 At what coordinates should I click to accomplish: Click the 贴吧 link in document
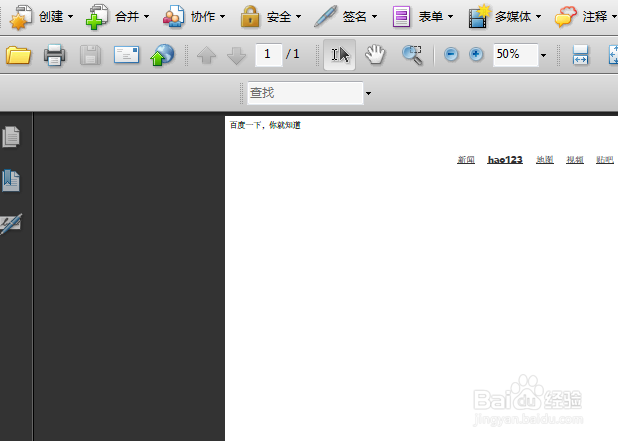605,160
